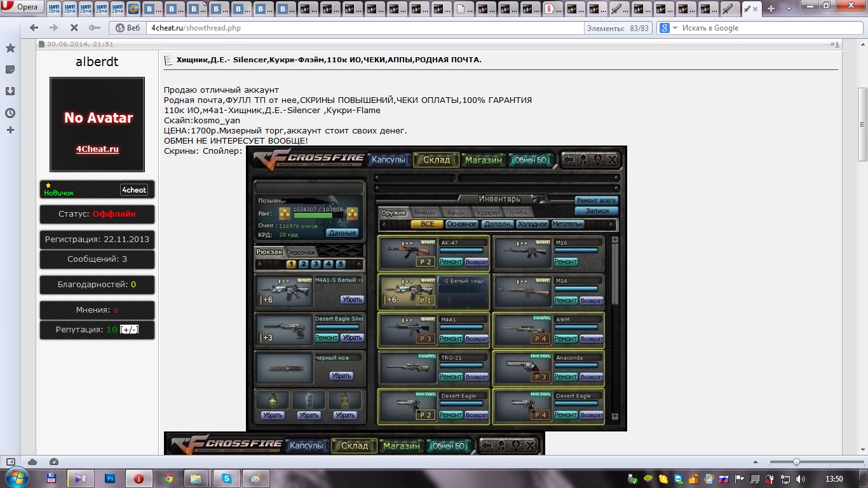Stop loading the page with the X button

pyautogui.click(x=74, y=28)
